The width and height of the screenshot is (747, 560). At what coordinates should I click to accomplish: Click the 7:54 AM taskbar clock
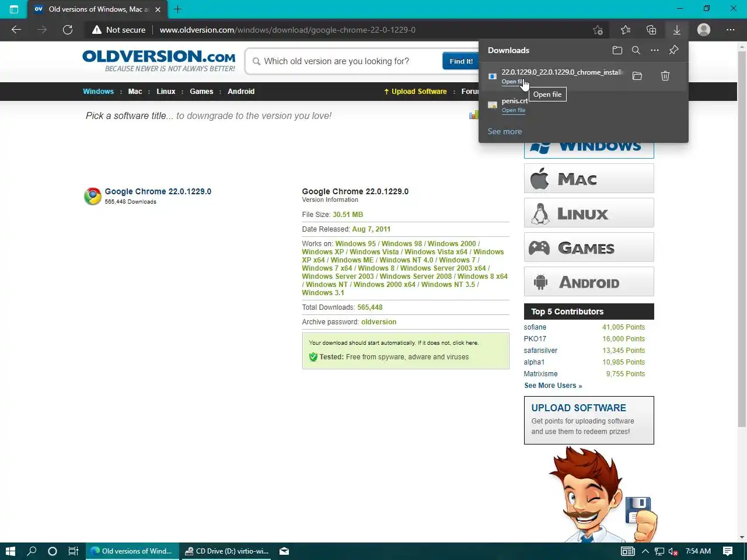click(698, 551)
